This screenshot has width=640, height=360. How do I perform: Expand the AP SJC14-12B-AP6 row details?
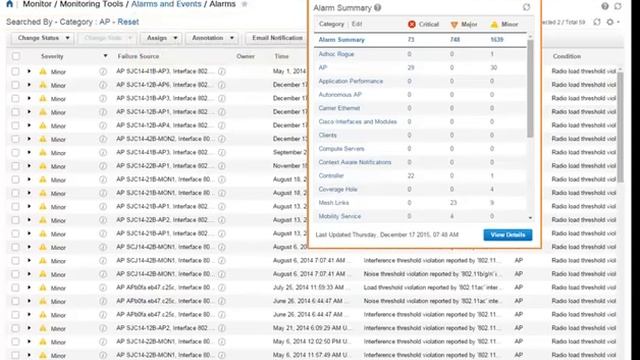[29, 85]
